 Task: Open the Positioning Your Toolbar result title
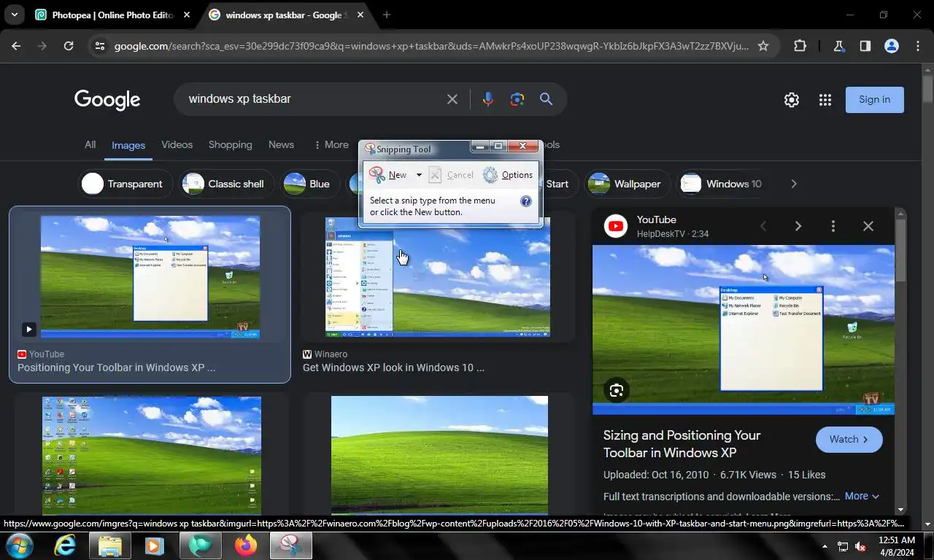pos(117,367)
